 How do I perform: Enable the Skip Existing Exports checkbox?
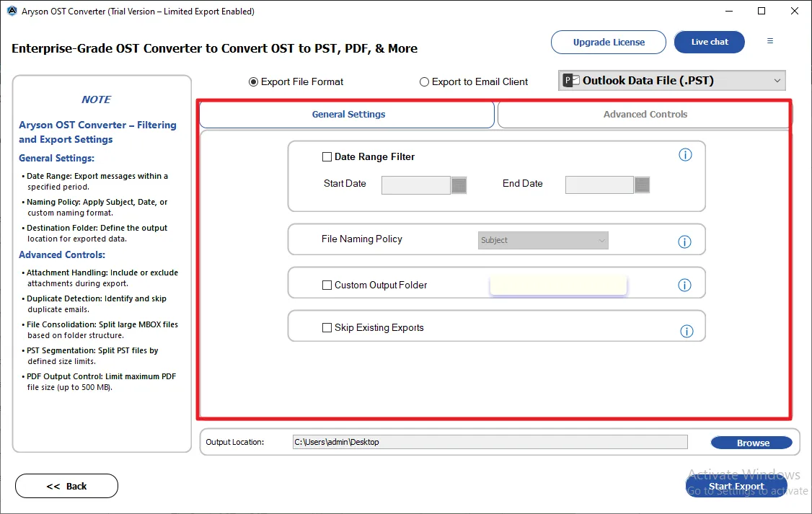coord(327,328)
